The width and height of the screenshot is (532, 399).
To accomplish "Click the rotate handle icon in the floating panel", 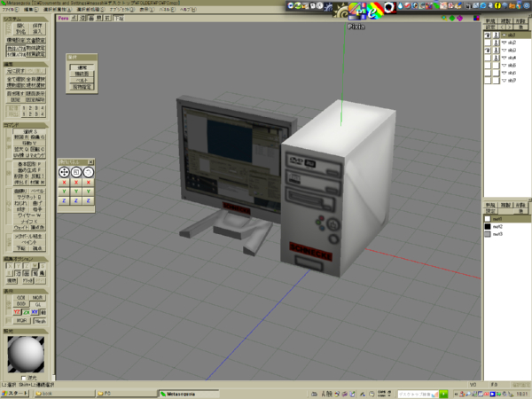I will tap(75, 171).
